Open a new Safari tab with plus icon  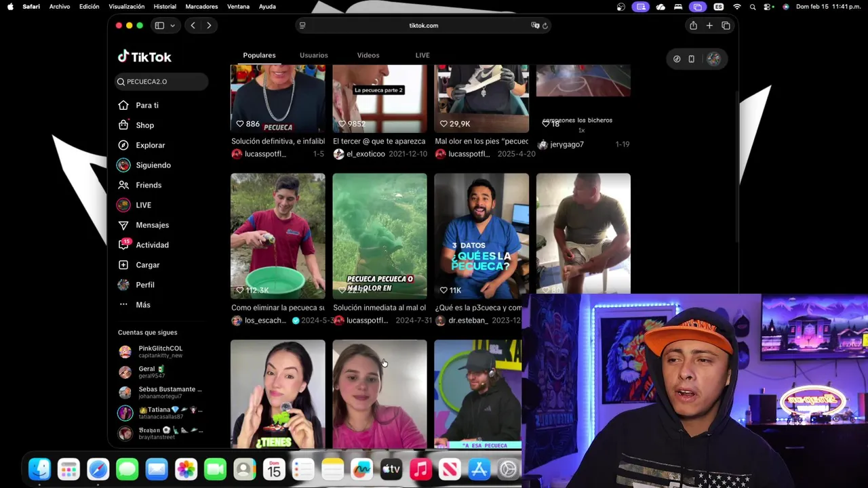tap(709, 26)
